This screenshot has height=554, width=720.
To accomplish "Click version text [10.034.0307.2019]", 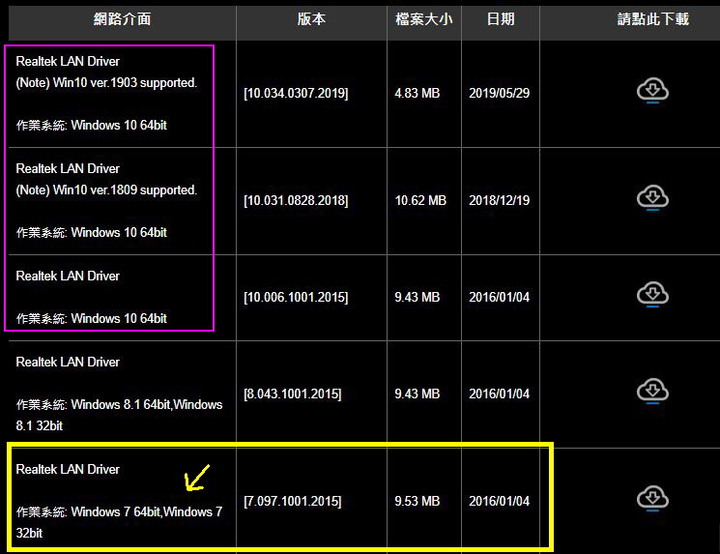I will (296, 93).
